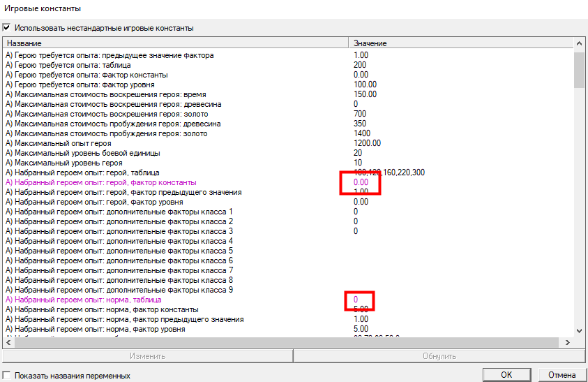This screenshot has width=588, height=382.
Task: Click the value 700 in Значение column
Action: pyautogui.click(x=360, y=114)
